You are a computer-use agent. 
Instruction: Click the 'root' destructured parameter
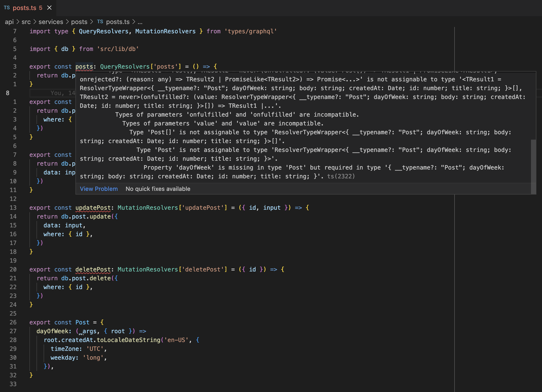[118, 331]
